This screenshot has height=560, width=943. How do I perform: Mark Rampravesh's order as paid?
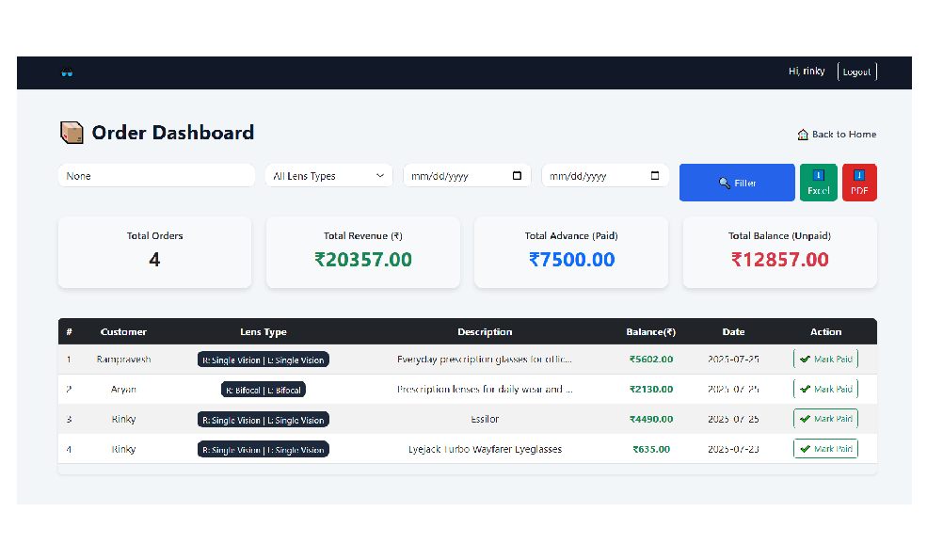(825, 360)
